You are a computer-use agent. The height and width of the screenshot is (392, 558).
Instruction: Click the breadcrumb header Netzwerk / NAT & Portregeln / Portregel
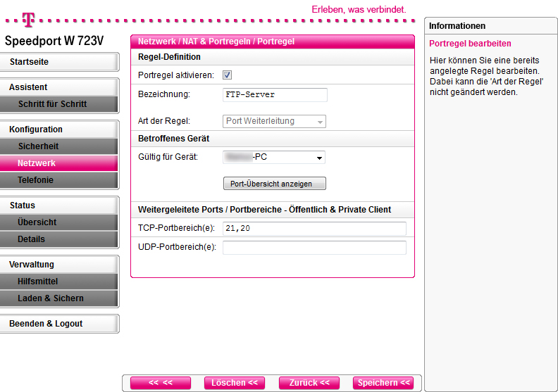click(216, 42)
